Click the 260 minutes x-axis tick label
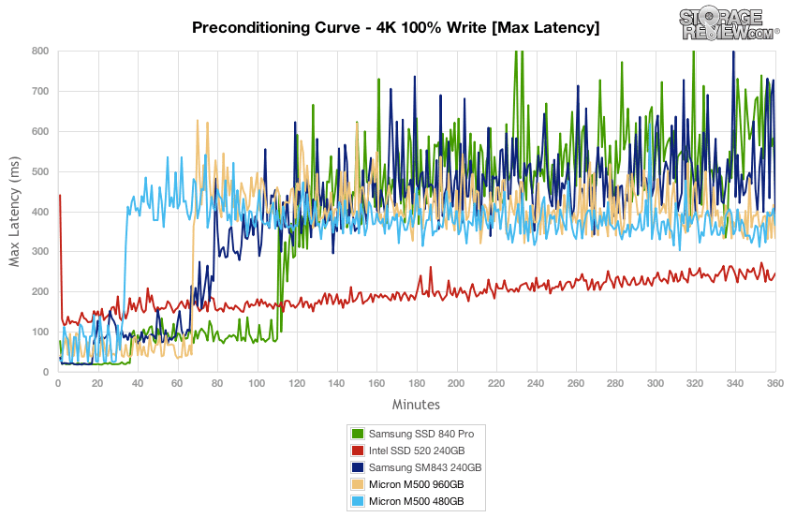 (x=576, y=383)
